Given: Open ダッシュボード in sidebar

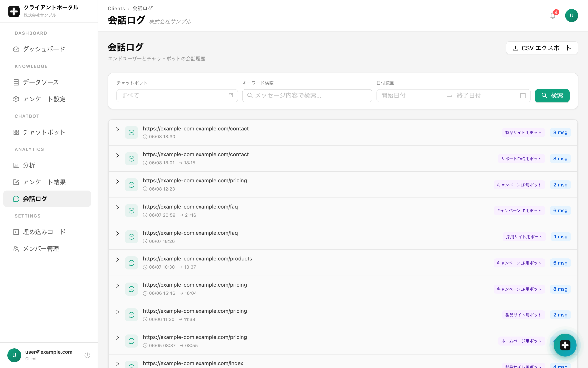Looking at the screenshot, I should (x=47, y=49).
